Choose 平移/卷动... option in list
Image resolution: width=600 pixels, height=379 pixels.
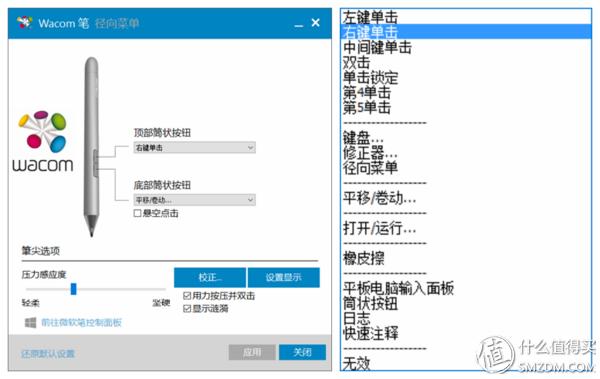379,198
